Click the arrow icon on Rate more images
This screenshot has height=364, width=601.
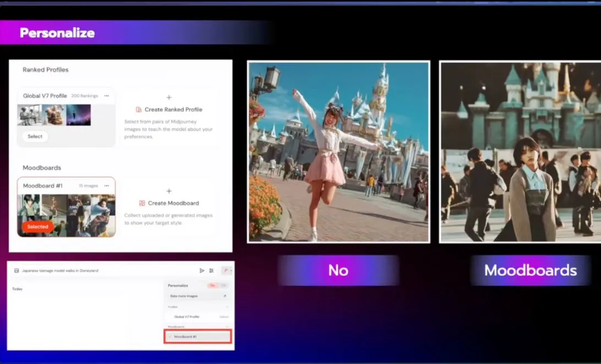click(225, 296)
